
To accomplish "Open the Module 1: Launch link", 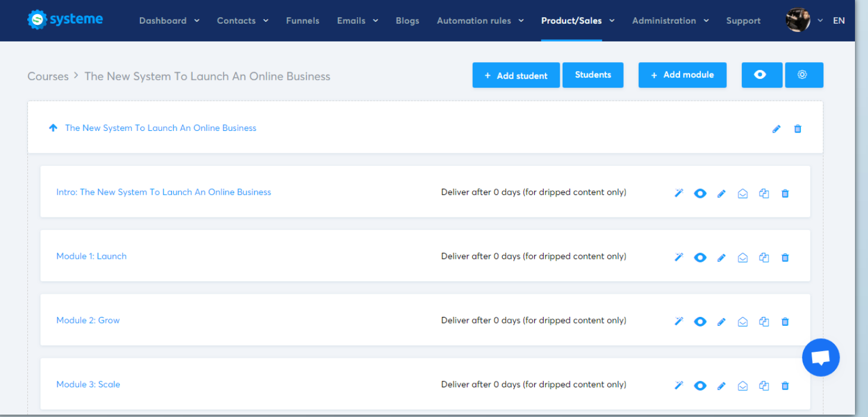I will [91, 256].
